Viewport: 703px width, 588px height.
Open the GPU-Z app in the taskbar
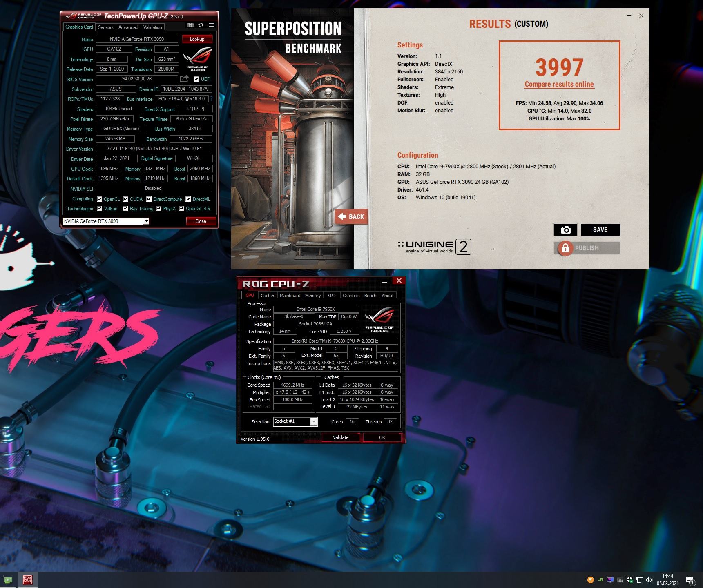point(8,579)
